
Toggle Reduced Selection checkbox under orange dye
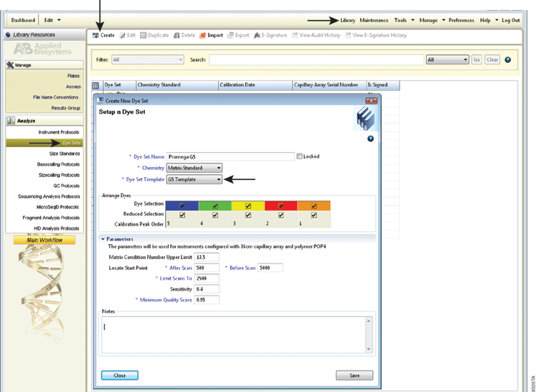coord(314,215)
